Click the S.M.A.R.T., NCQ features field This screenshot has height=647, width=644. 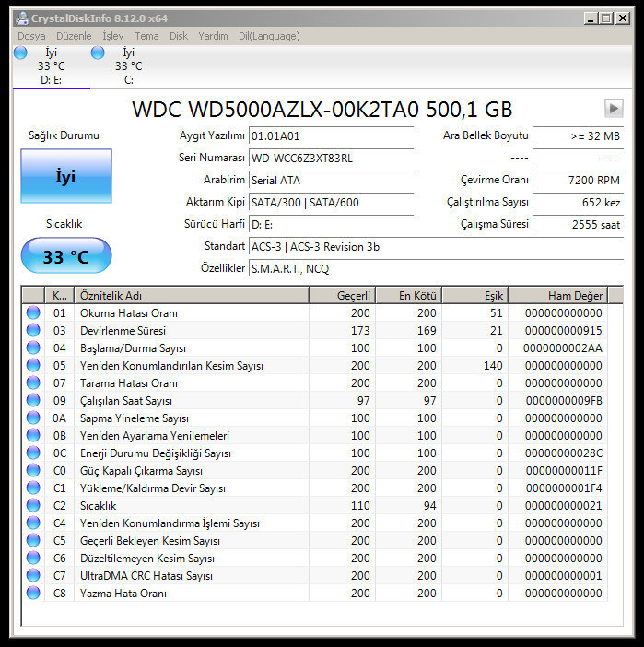[437, 269]
